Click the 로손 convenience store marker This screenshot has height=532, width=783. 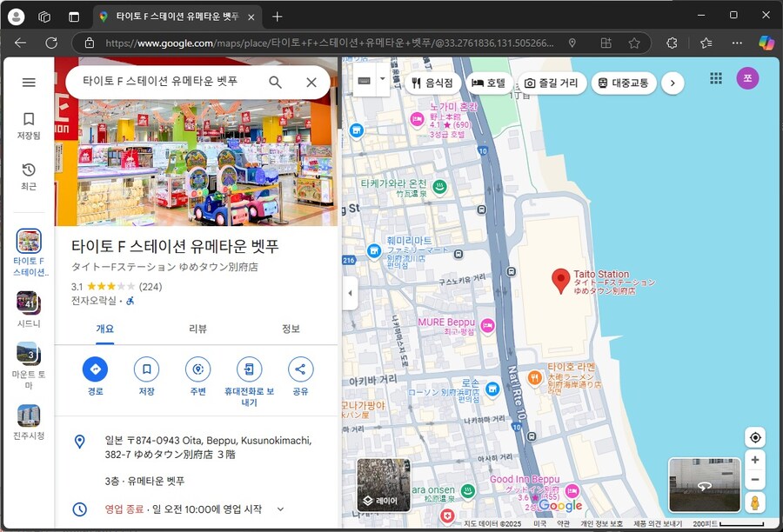(492, 389)
